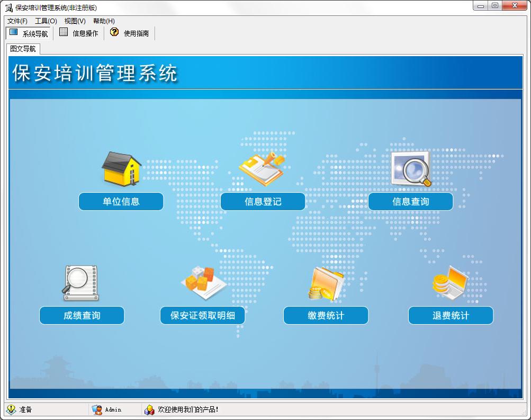Select the 系统导航 toolbar item

pyautogui.click(x=28, y=33)
